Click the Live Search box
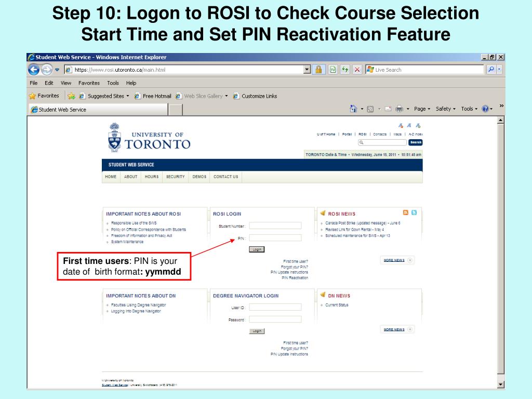 coord(424,70)
